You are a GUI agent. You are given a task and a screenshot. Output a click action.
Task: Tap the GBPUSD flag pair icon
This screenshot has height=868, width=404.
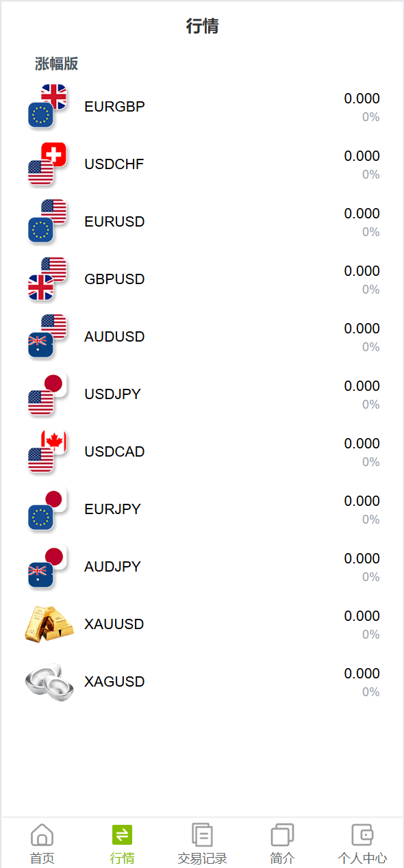click(48, 279)
